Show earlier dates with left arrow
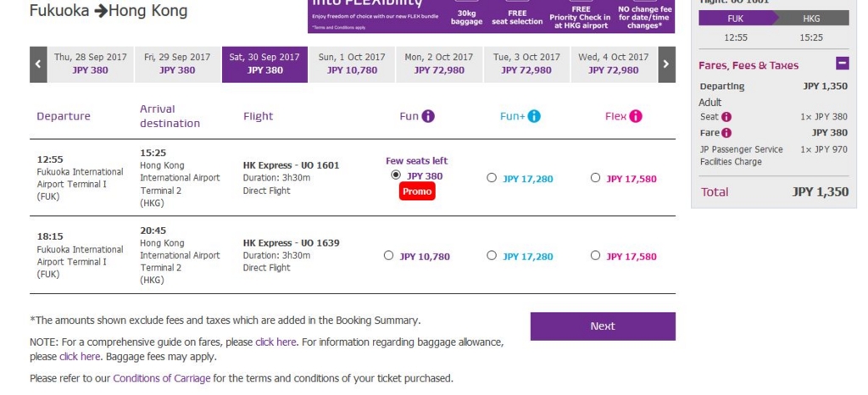 tap(38, 64)
